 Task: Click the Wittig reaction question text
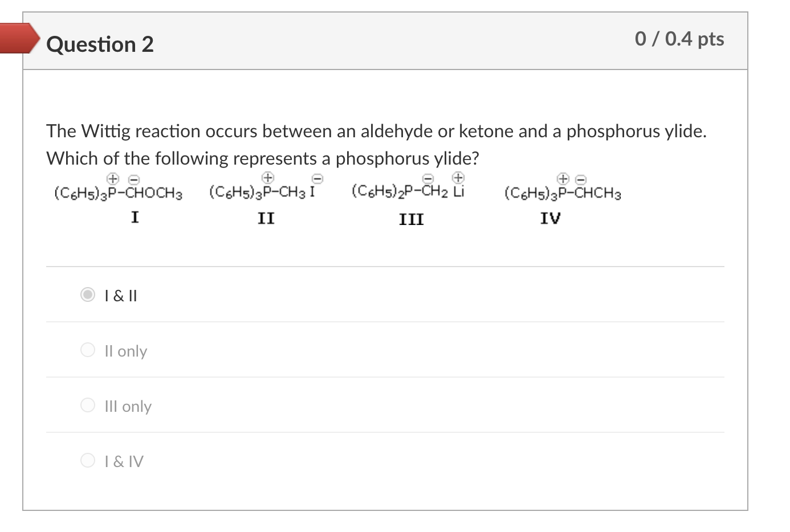(377, 145)
